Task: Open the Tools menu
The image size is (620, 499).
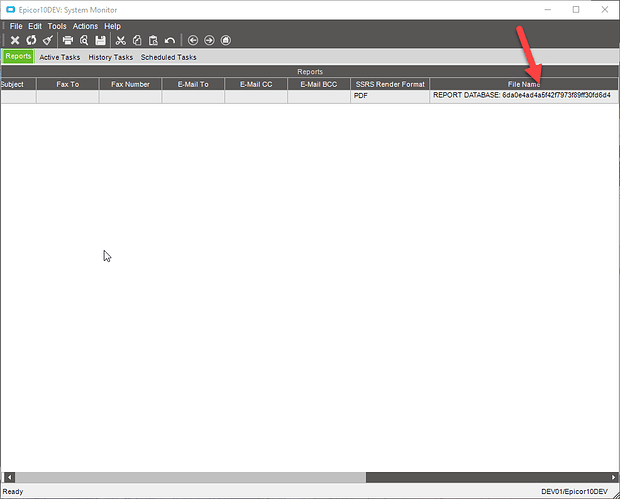Action: point(57,26)
